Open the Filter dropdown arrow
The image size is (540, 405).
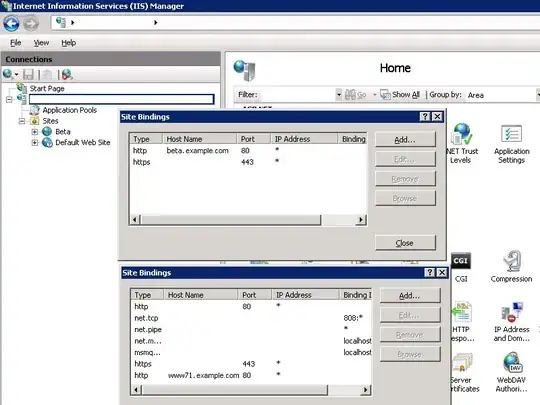pyautogui.click(x=339, y=95)
